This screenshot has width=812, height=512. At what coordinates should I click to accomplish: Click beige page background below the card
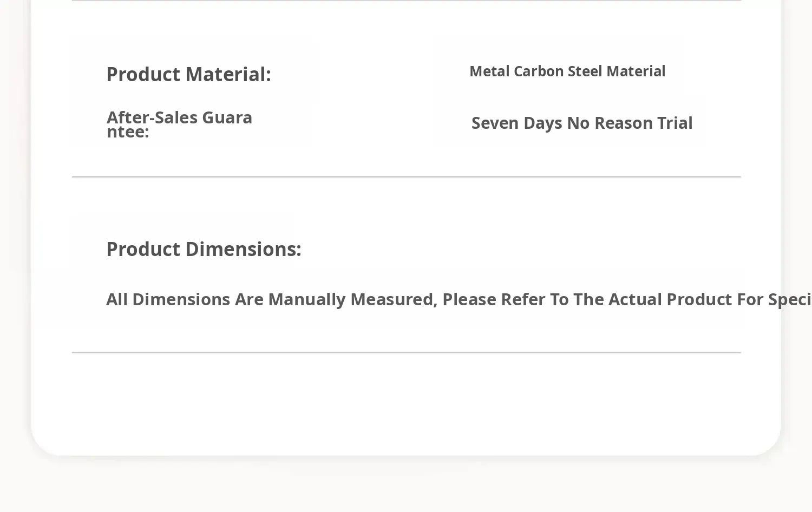pos(406,487)
